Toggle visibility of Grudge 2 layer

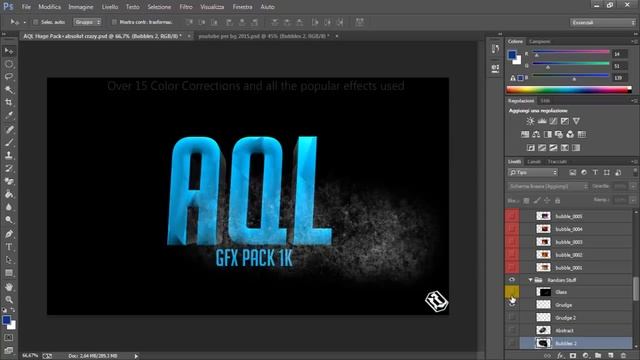tap(512, 317)
